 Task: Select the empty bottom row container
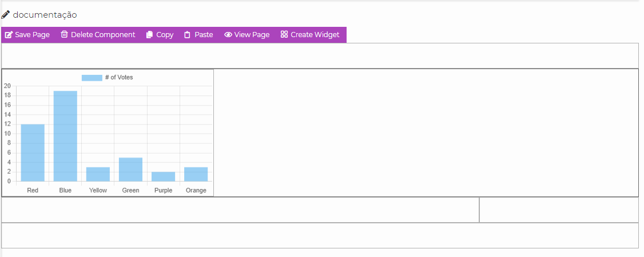click(x=320, y=235)
